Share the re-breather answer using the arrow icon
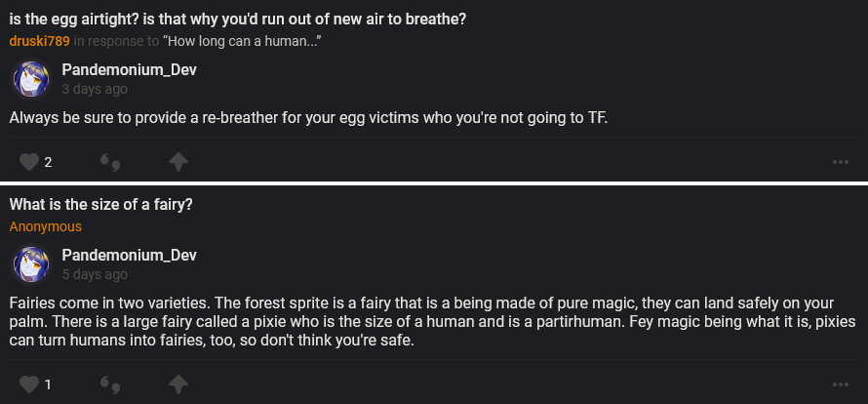Viewport: 868px width, 404px height. pyautogui.click(x=178, y=161)
